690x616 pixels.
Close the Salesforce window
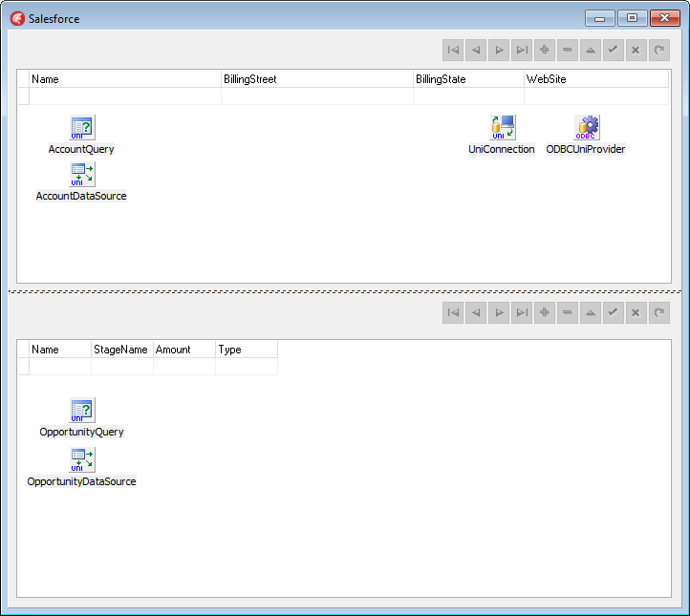pyautogui.click(x=665, y=18)
